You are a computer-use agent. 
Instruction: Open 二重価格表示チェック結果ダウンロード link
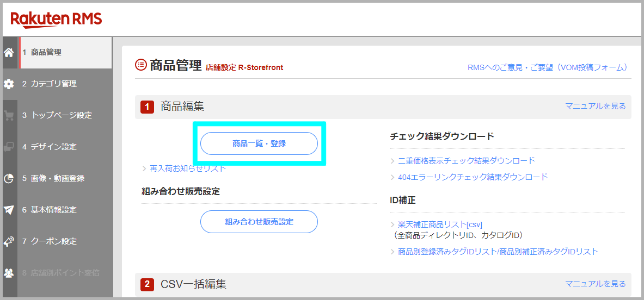(467, 160)
